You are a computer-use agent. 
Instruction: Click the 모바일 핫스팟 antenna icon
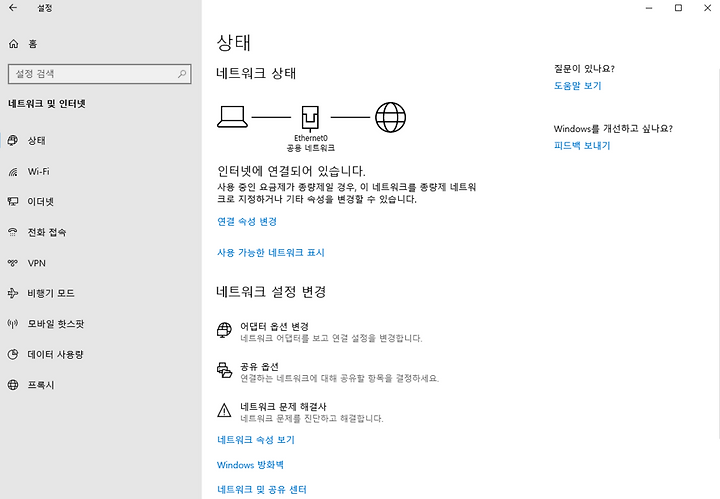point(13,324)
